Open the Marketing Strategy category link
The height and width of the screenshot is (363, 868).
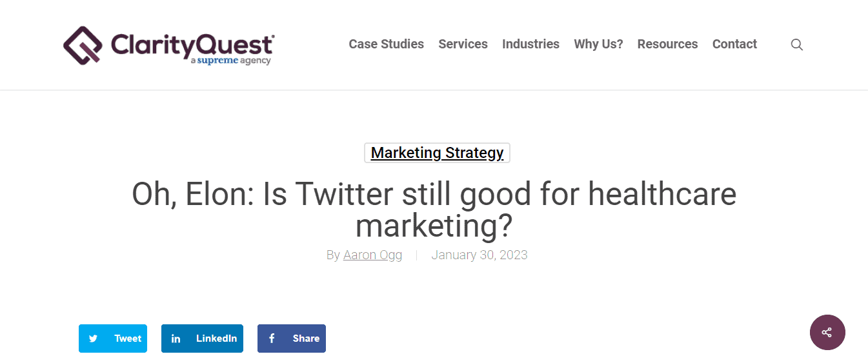point(437,153)
